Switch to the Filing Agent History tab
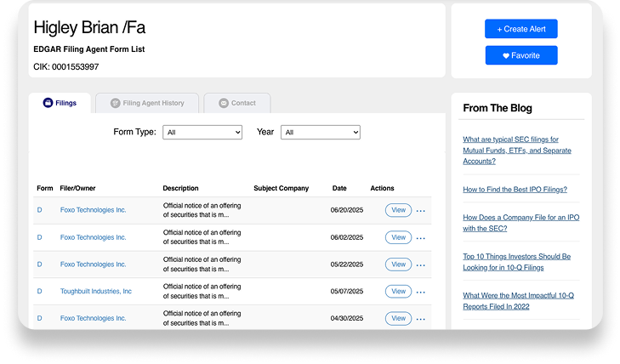The height and width of the screenshot is (364, 620). coord(153,103)
